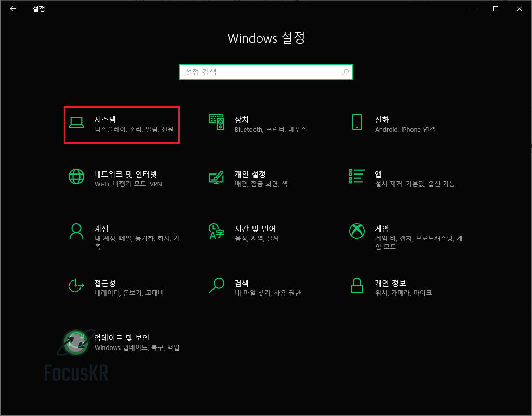This screenshot has height=416, width=532.
Task: Click the Phone (전화) icon
Action: (357, 122)
